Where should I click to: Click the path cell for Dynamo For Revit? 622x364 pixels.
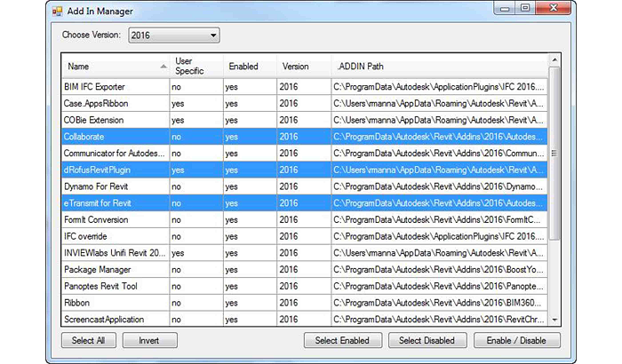[439, 186]
